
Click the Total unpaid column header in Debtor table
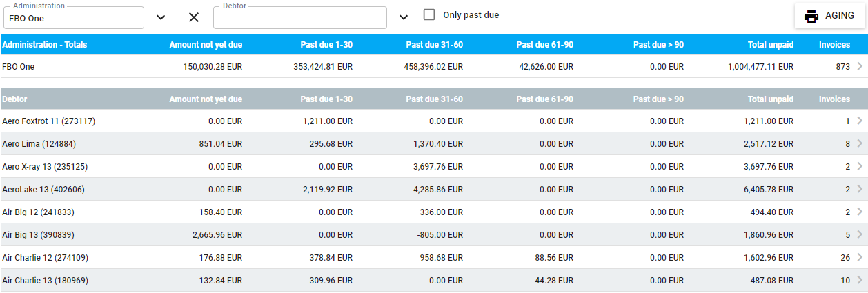point(771,99)
